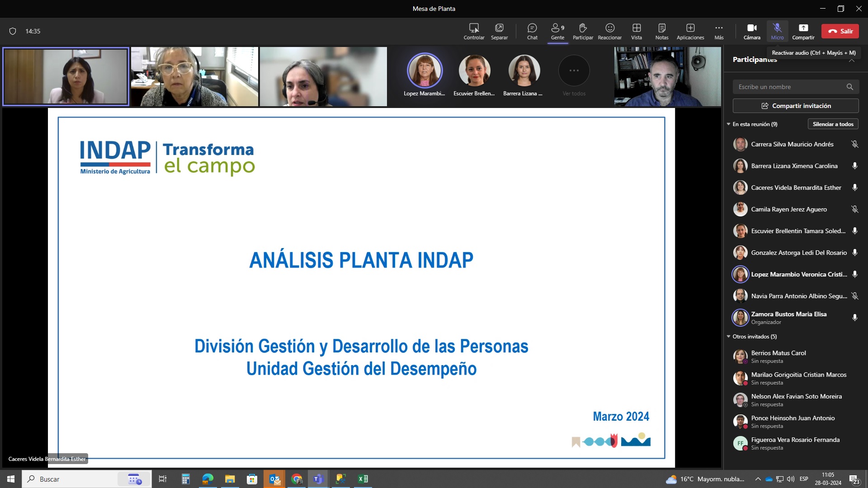The height and width of the screenshot is (488, 868).
Task: Click mic icon for Barrera Lizana Ximena Carolina
Action: click(854, 166)
